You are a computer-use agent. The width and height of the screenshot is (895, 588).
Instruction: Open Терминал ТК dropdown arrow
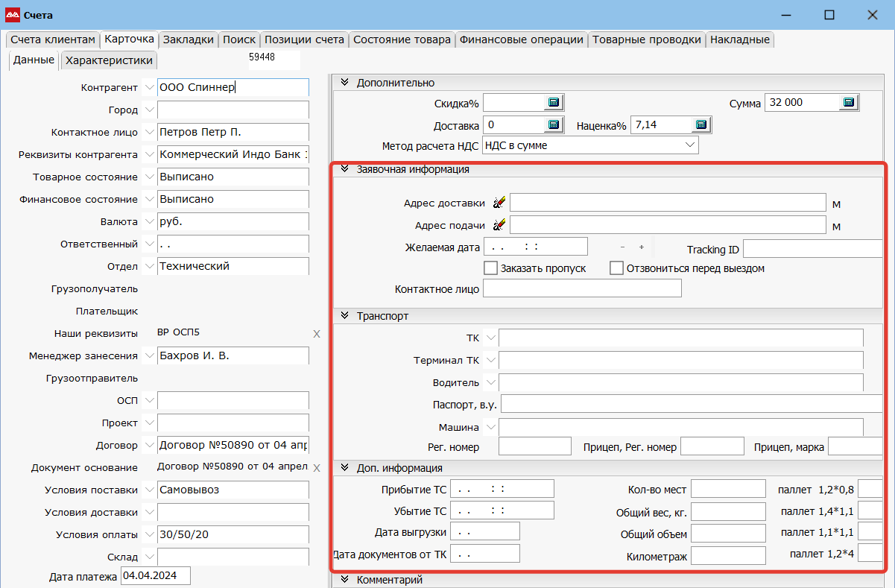click(x=490, y=361)
